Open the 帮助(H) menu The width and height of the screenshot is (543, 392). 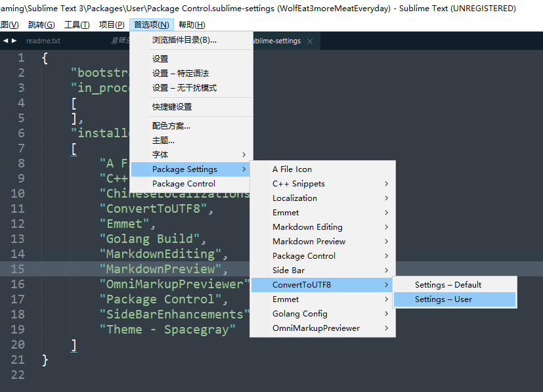point(192,24)
